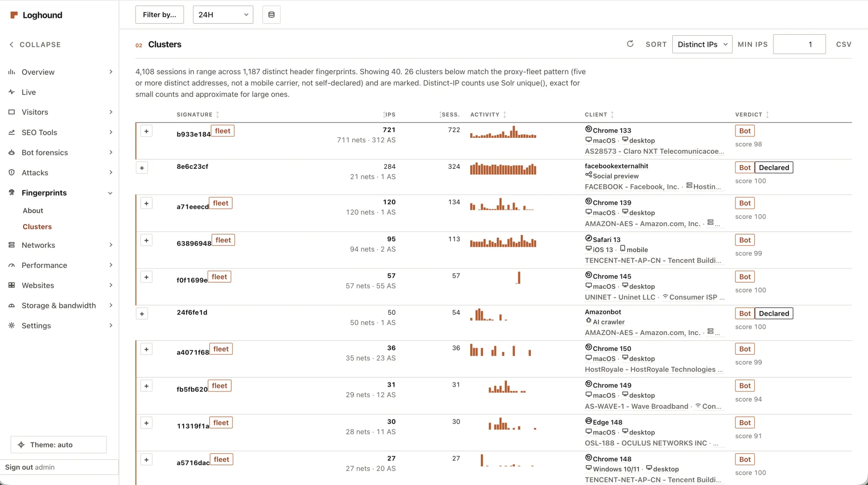Click the Storage & bandwidth icon
The height and width of the screenshot is (485, 868).
pyautogui.click(x=12, y=306)
